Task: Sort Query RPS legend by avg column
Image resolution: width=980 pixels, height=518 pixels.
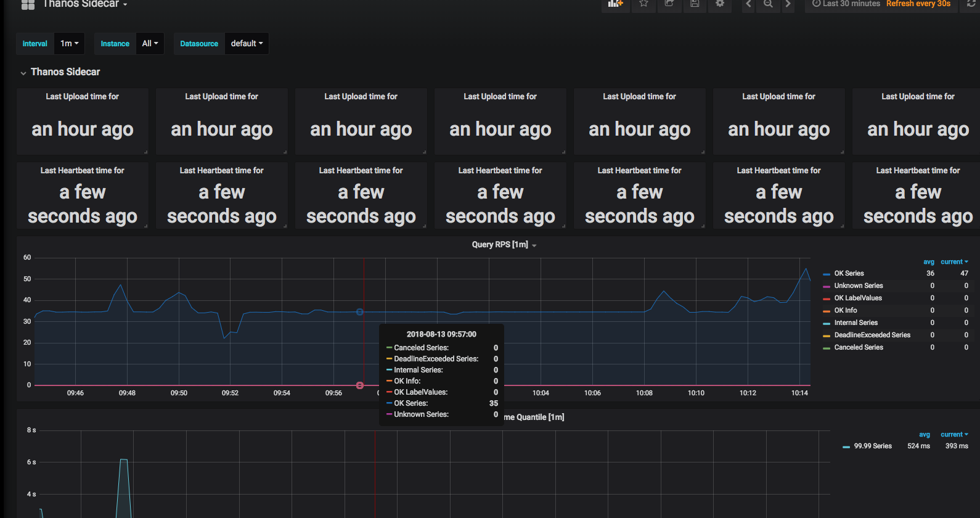Action: [x=929, y=262]
